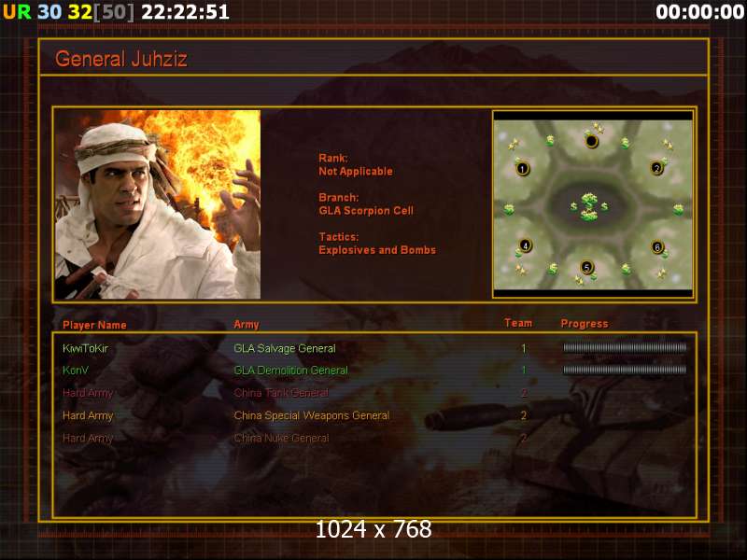Screen dimensions: 747x560
Task: Click 'Hard Army' name beside China Tank General
Action: [88, 393]
